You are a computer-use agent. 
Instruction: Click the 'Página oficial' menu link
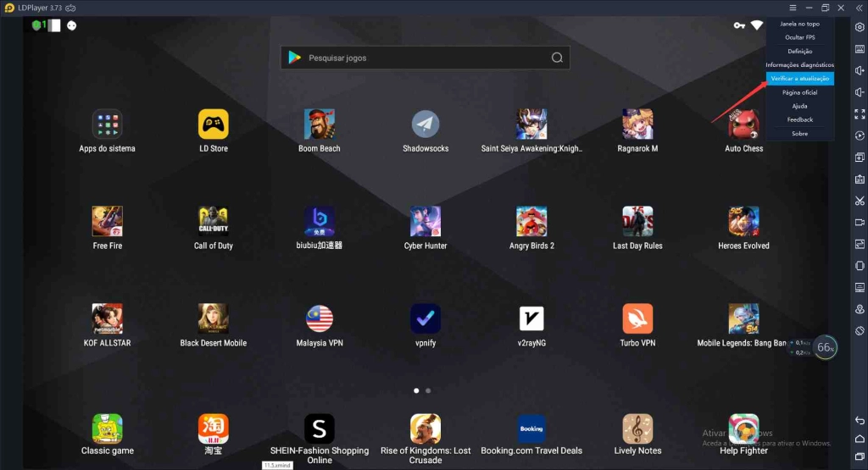tap(799, 92)
